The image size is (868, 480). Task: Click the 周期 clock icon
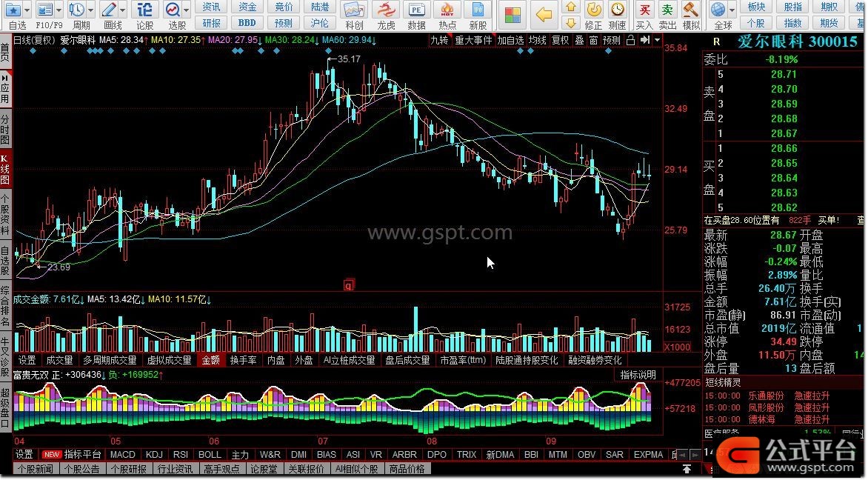pyautogui.click(x=77, y=10)
